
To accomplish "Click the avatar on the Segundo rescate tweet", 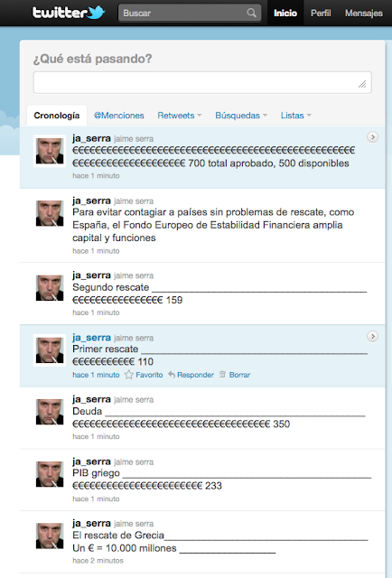I will 50,288.
